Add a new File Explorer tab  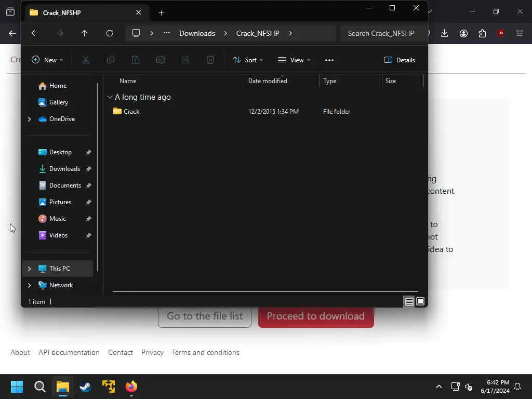(x=162, y=13)
